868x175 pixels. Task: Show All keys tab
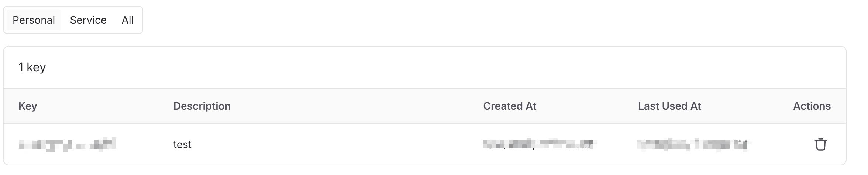128,20
